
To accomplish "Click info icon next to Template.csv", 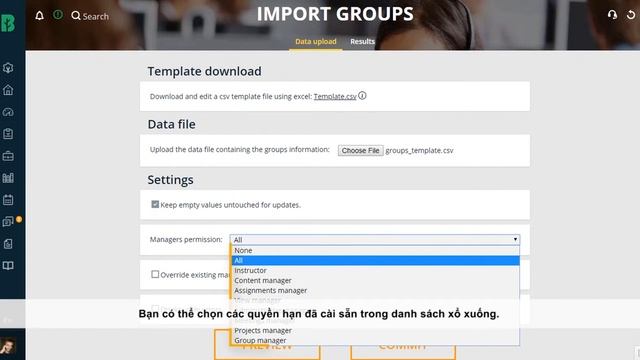I will (362, 96).
